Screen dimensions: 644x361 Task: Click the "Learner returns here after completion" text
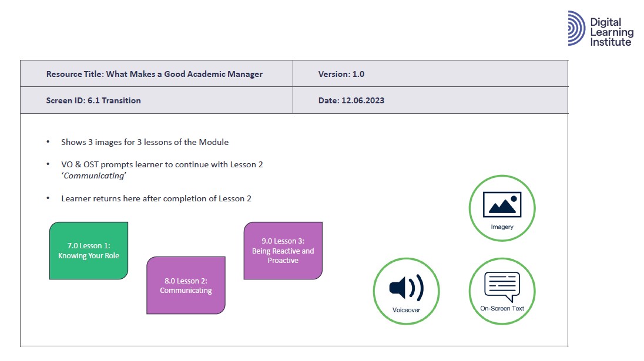pos(156,198)
